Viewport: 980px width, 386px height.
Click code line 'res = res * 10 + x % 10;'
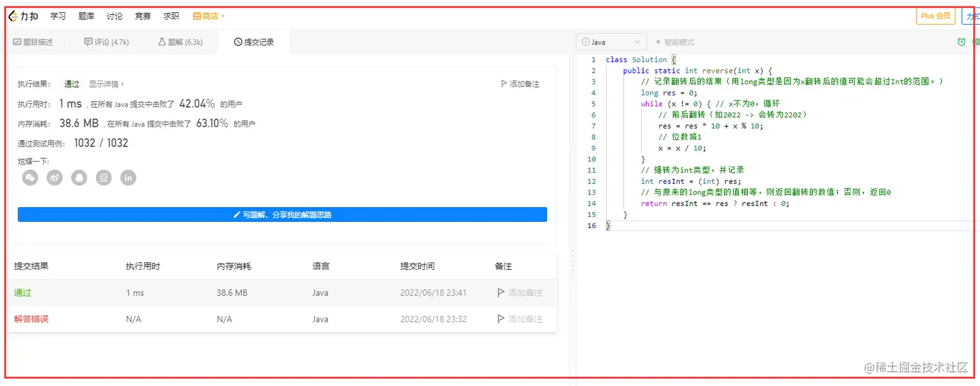coord(710,126)
